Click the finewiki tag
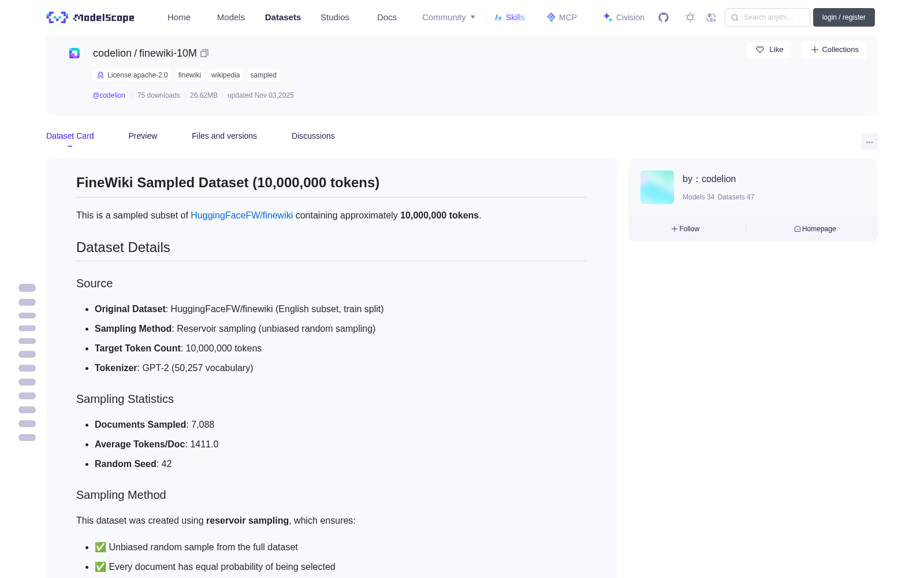Image resolution: width=924 pixels, height=578 pixels. 189,75
